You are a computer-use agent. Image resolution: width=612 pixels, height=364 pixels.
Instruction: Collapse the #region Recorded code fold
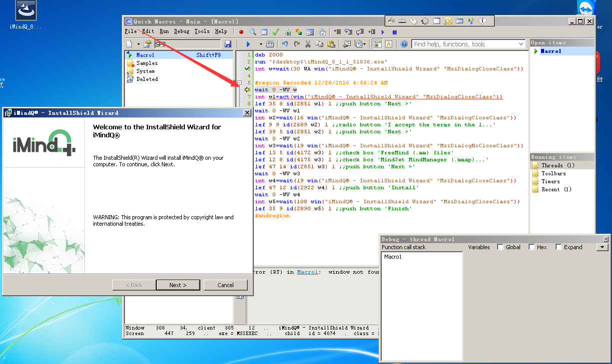(x=239, y=83)
